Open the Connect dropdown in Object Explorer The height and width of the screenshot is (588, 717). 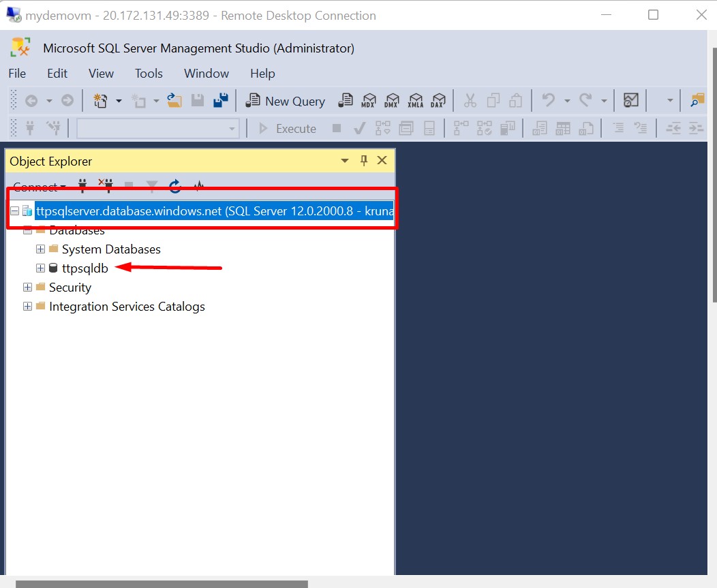(40, 187)
